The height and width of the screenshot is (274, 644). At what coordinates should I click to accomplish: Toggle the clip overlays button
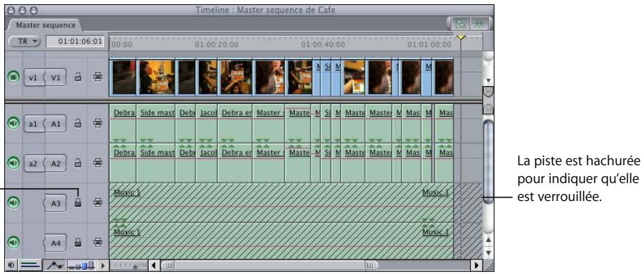(54, 265)
